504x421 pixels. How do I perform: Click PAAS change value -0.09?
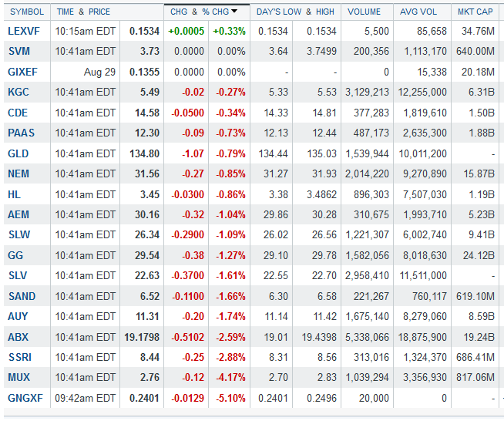[193, 133]
